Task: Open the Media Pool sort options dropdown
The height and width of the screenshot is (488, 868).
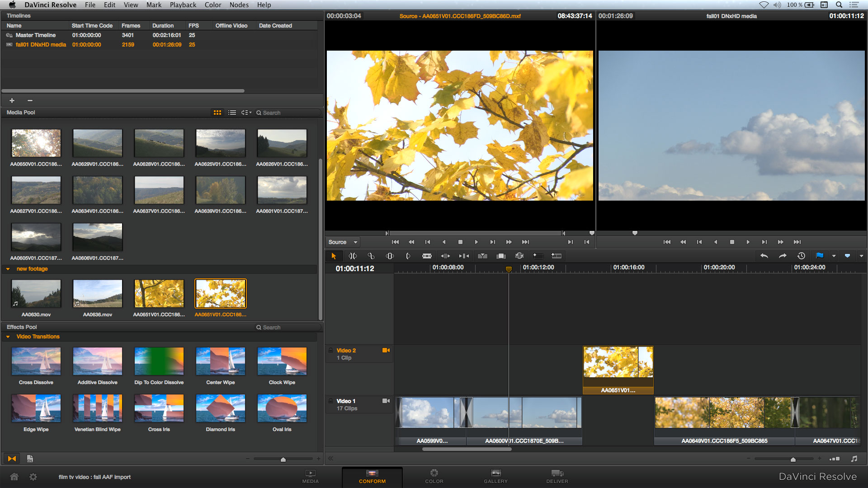Action: pyautogui.click(x=246, y=113)
